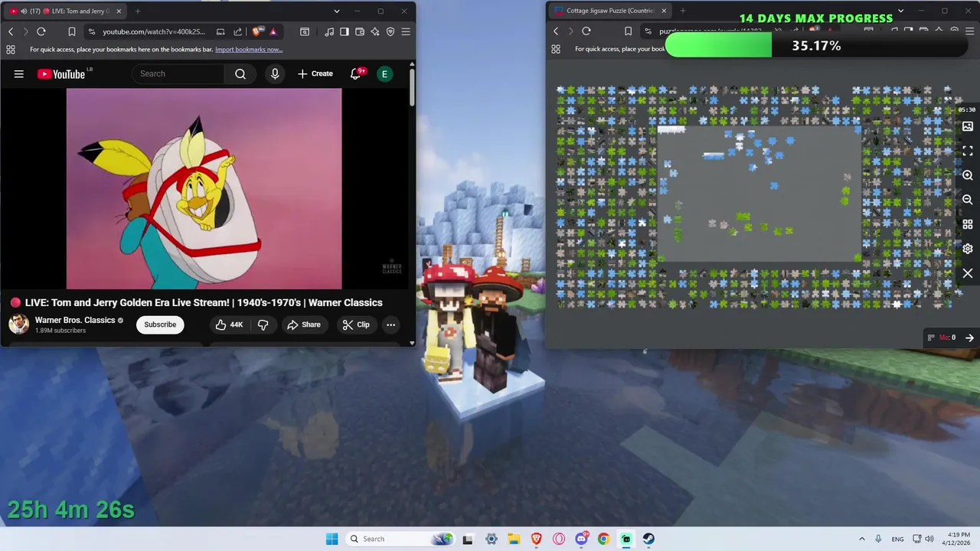Dislike the Tom and Jerry video
The image size is (980, 551).
pos(263,324)
